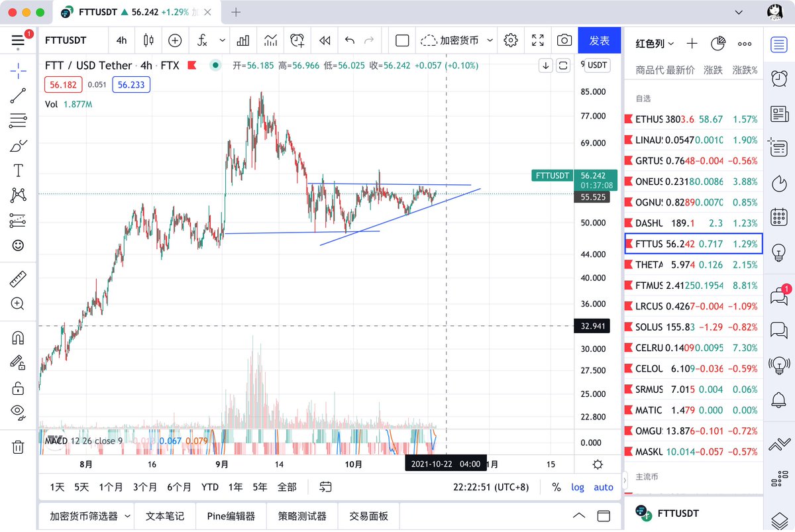The image size is (795, 532).
Task: Open the chart patterns tool
Action: [x=19, y=195]
